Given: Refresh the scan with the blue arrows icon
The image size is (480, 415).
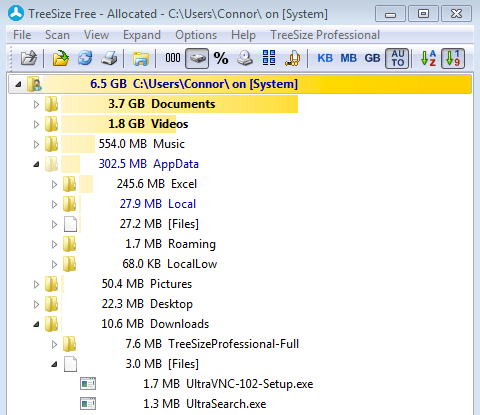Looking at the screenshot, I should 85,58.
